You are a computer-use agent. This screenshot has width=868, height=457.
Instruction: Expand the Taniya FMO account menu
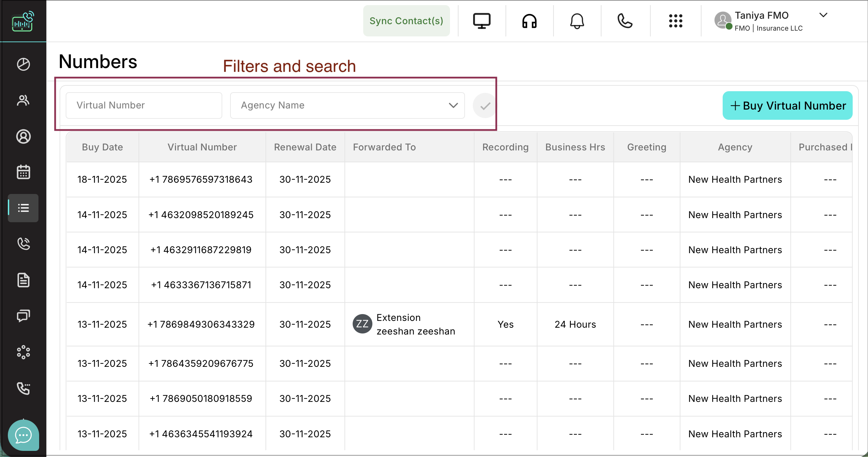pyautogui.click(x=823, y=15)
